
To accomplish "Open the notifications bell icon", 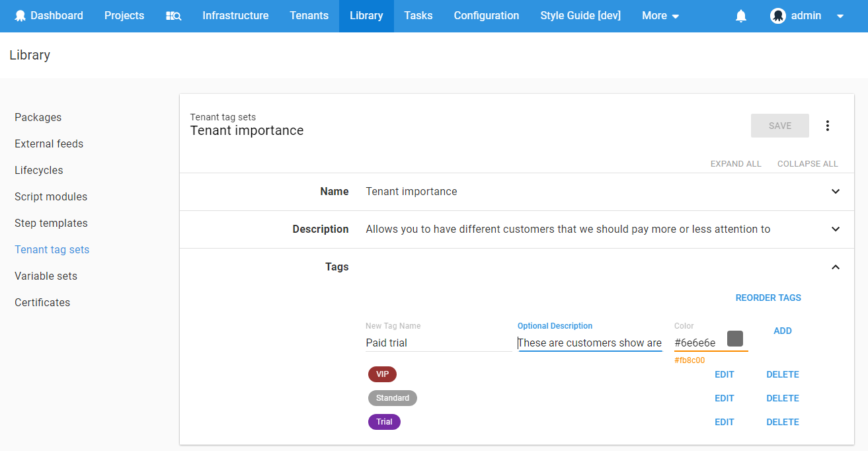I will [741, 16].
